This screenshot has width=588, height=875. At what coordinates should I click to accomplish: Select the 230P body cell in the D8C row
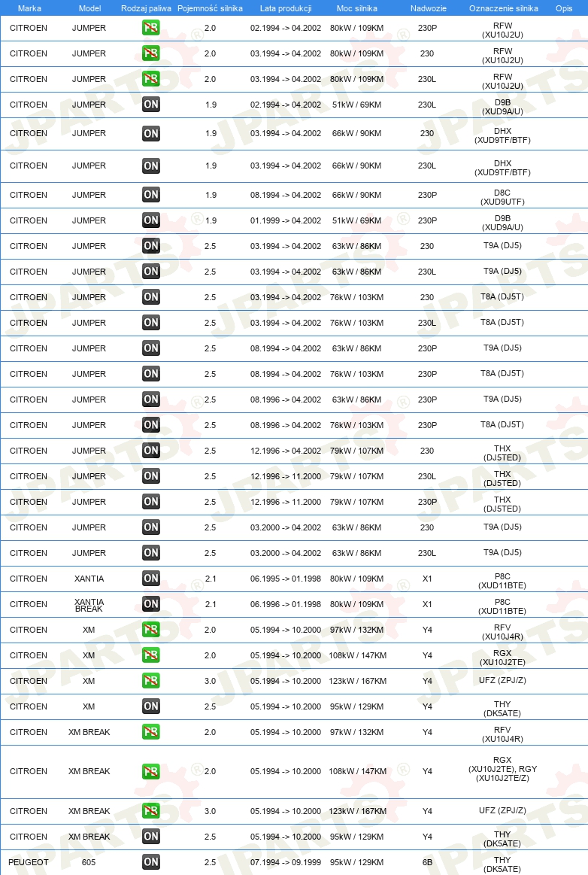click(427, 195)
